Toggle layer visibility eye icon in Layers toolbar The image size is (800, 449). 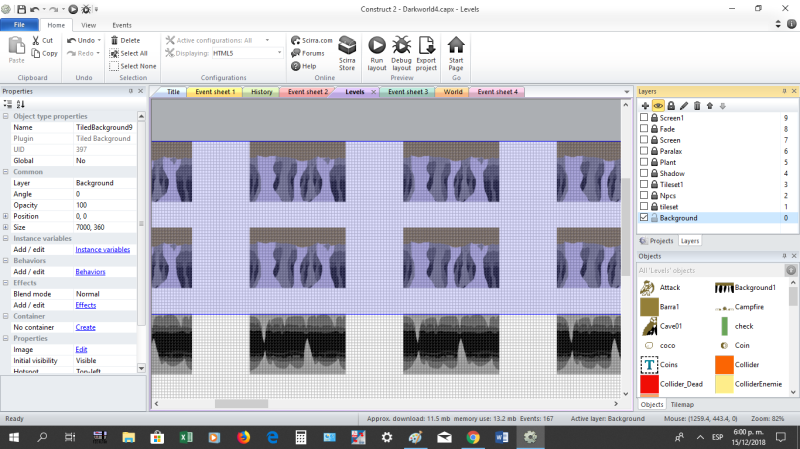pos(658,106)
